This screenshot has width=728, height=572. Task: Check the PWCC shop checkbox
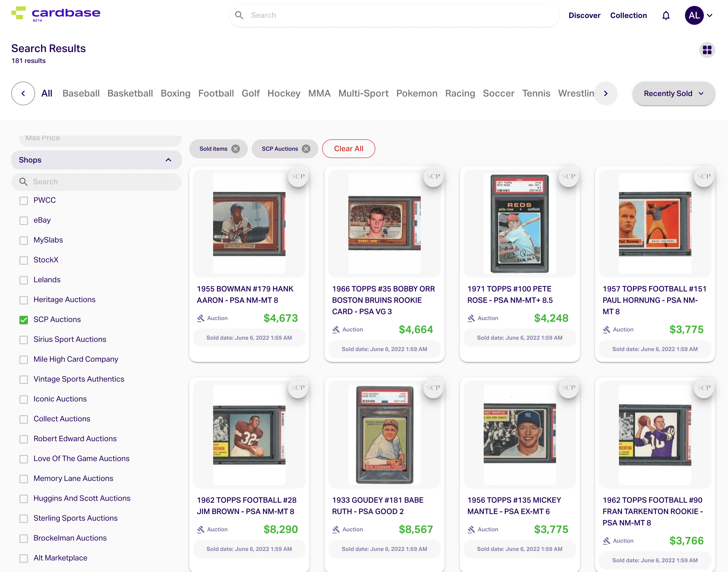click(23, 201)
